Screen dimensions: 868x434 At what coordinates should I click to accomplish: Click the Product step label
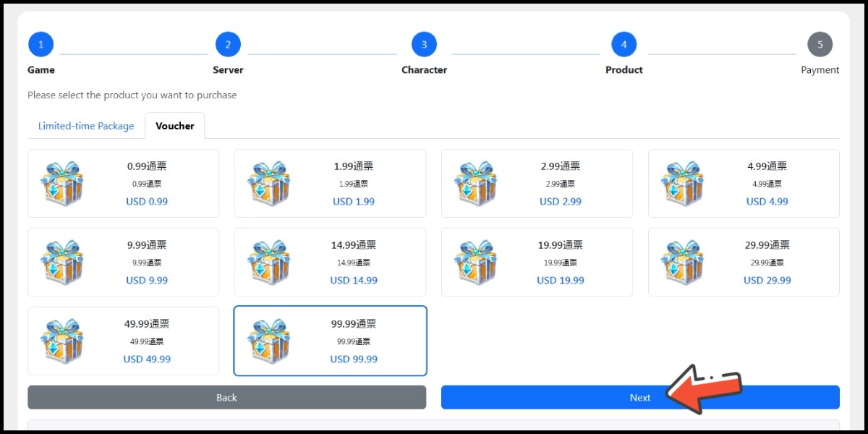click(x=624, y=70)
